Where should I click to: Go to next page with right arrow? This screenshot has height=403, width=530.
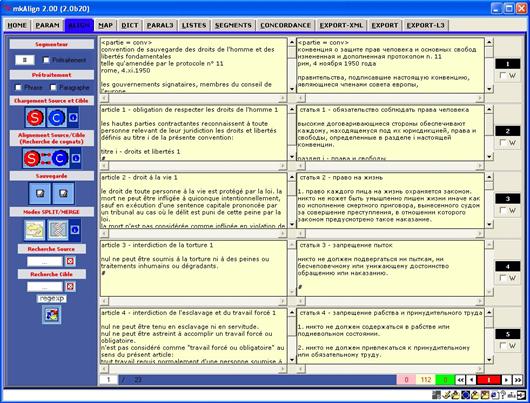tap(506, 380)
